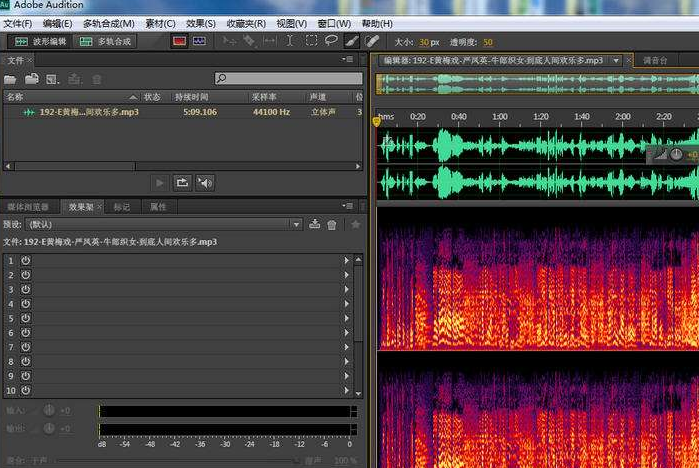
Task: Select the Marquee selection tool
Action: pos(311,42)
